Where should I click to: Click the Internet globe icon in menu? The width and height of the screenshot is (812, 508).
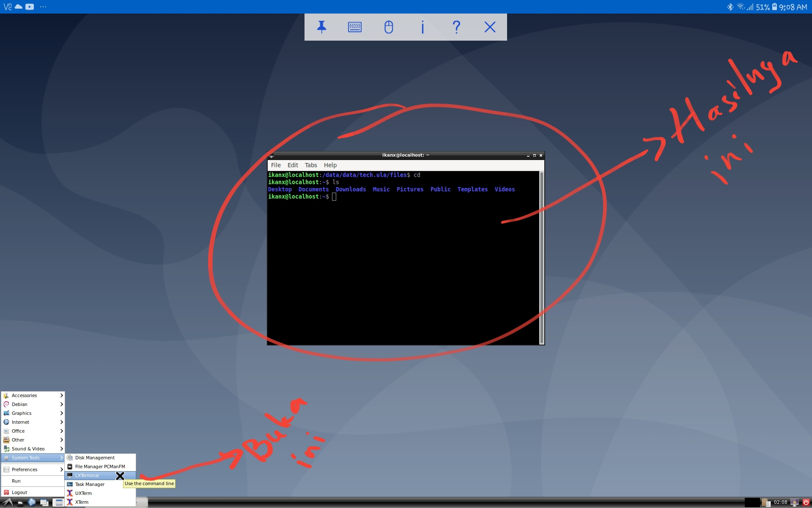point(6,422)
